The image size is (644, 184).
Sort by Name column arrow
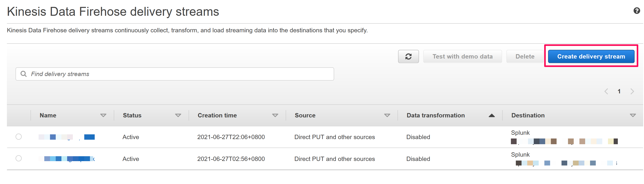(x=103, y=115)
